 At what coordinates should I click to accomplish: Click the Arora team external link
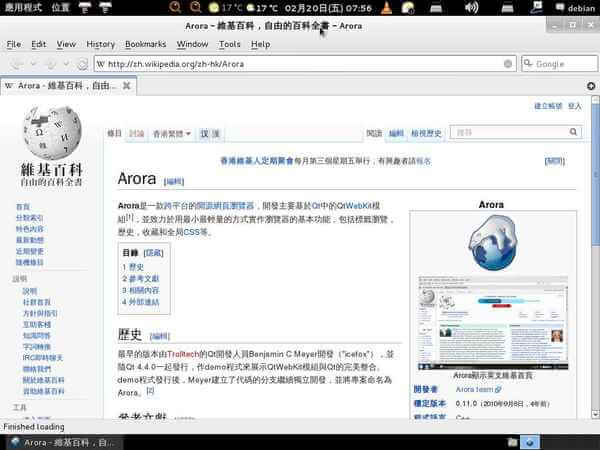[x=478, y=389]
